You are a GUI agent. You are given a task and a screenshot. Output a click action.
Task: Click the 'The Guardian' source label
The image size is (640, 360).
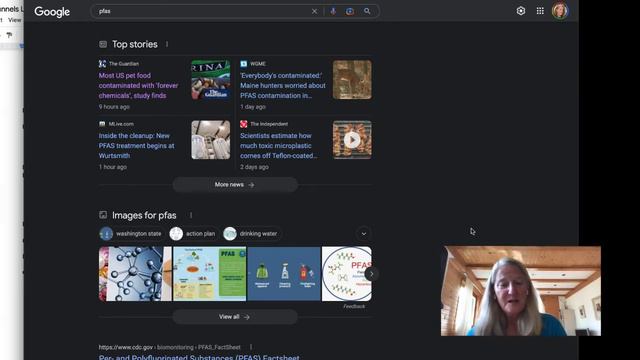(124, 64)
